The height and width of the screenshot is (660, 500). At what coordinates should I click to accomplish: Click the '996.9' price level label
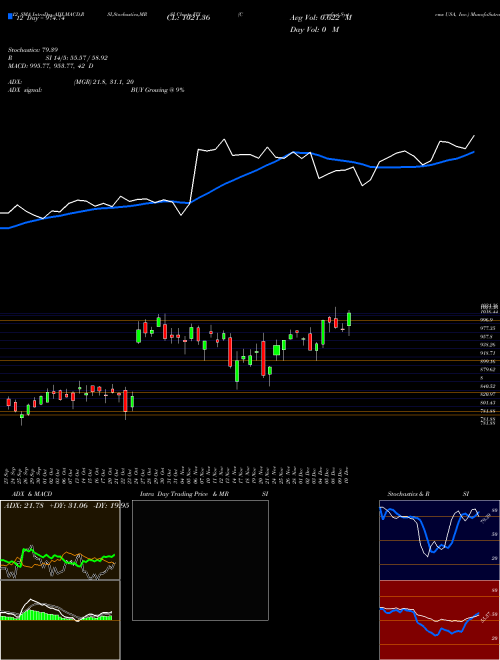487,320
